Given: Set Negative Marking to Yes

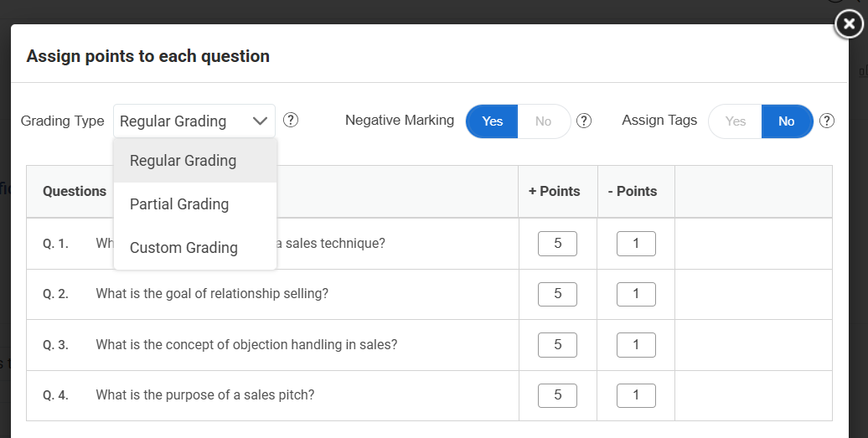Looking at the screenshot, I should tap(493, 121).
